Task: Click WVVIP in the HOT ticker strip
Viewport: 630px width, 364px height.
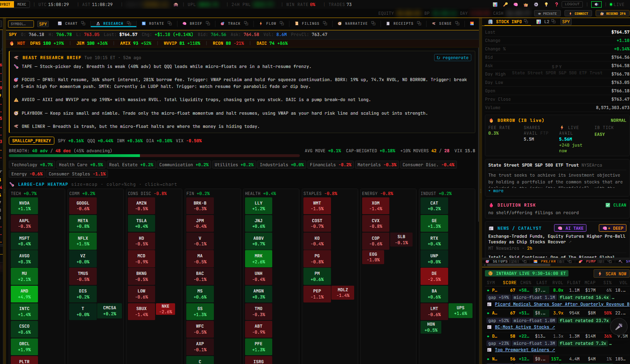Action: coord(182,43)
